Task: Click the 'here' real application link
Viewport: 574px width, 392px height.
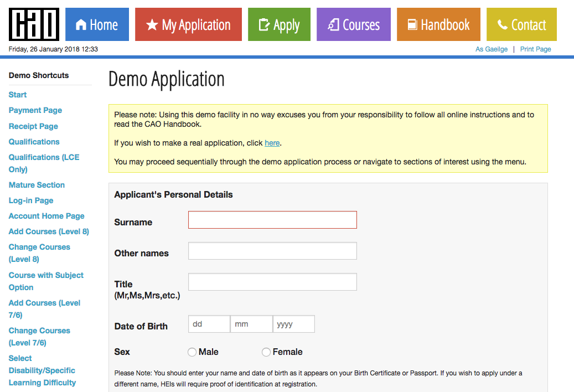Action: 272,143
